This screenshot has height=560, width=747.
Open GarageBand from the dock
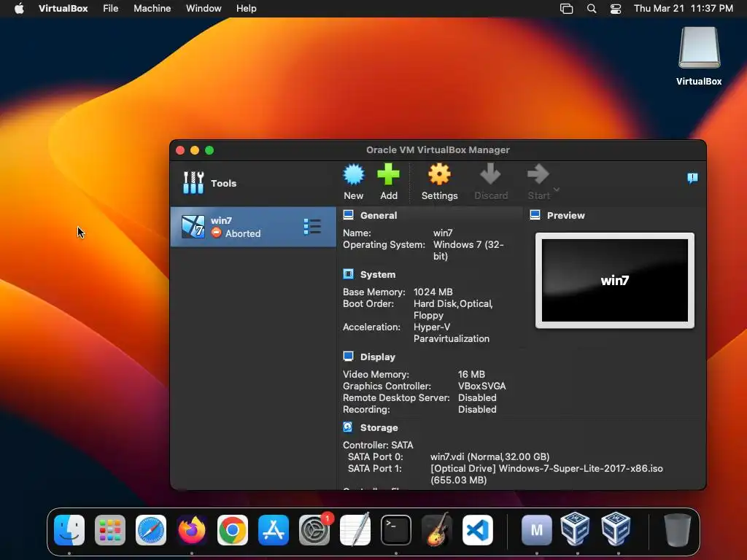pos(437,530)
